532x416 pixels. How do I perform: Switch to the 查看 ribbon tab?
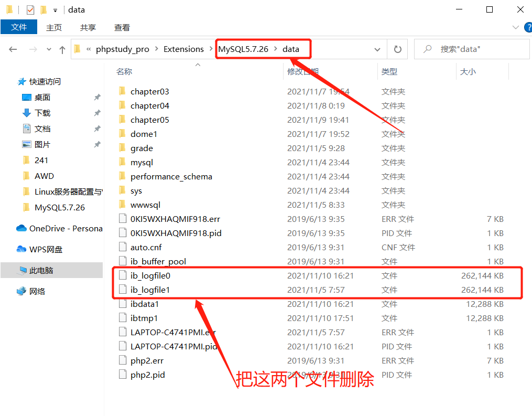[x=122, y=27]
